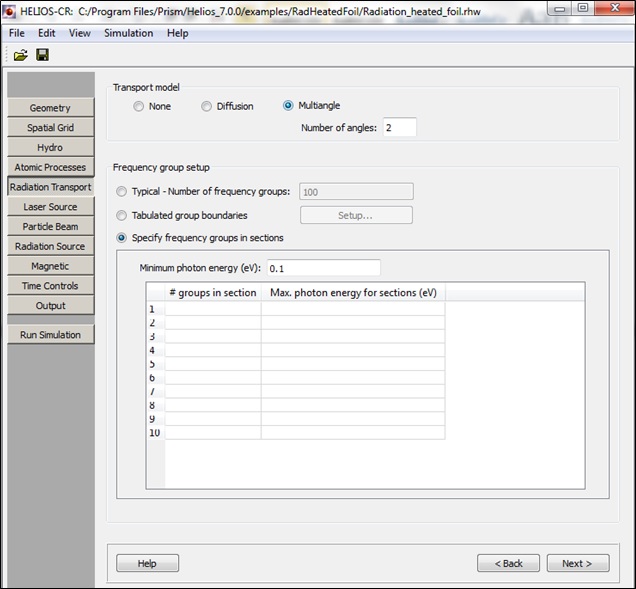Click the Number of angles field

(399, 128)
